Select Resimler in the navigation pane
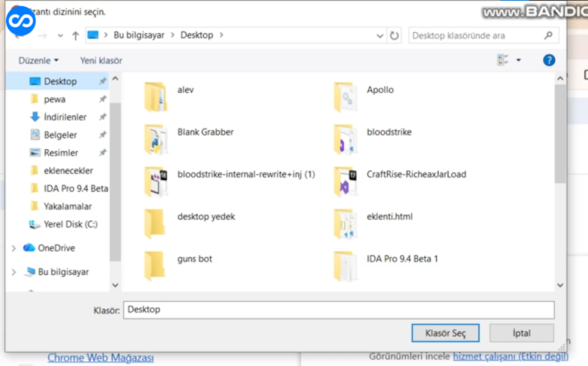588x366 pixels. [61, 152]
